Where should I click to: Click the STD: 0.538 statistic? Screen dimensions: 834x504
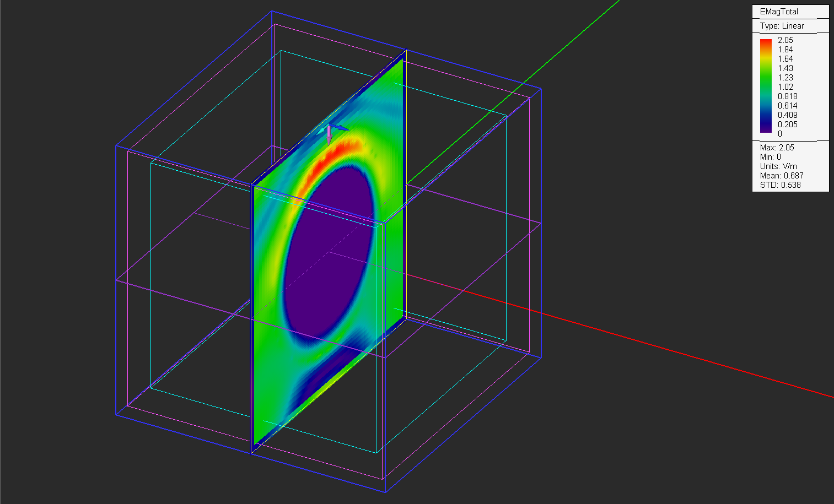780,185
